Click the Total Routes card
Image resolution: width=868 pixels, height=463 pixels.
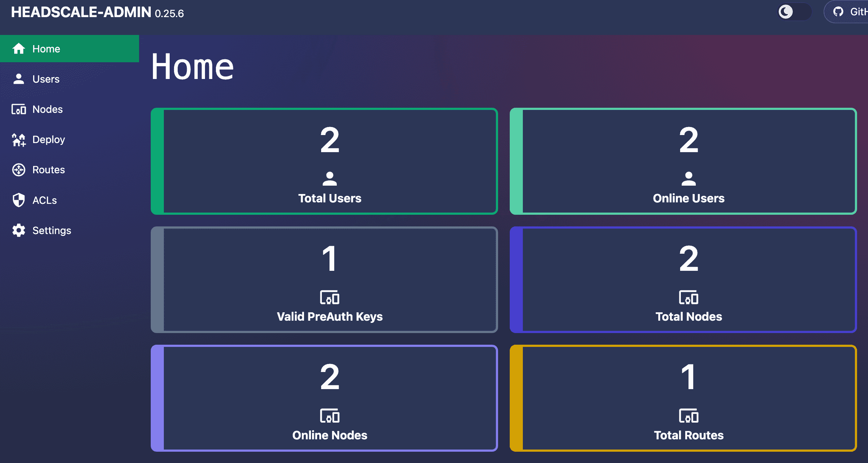(689, 398)
